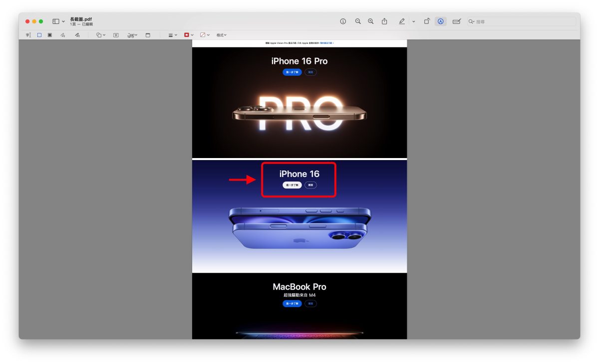Open the Sign signature dropdown
599x364 pixels.
(x=132, y=35)
